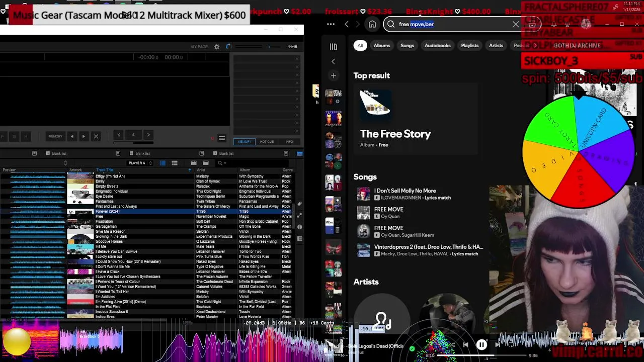This screenshot has width=644, height=362.
Task: Click Spotify search magnifier icon
Action: [391, 24]
